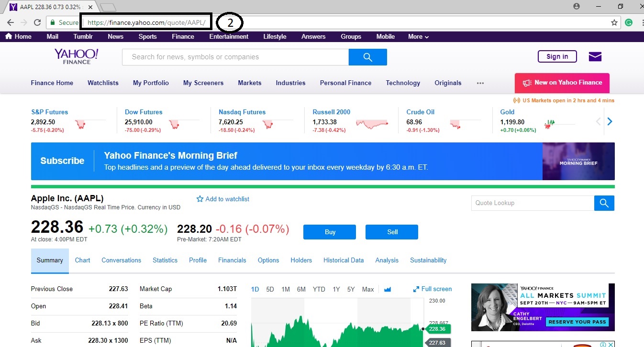644x347 pixels.
Task: Click the Quote Lookup search icon
Action: 604,203
